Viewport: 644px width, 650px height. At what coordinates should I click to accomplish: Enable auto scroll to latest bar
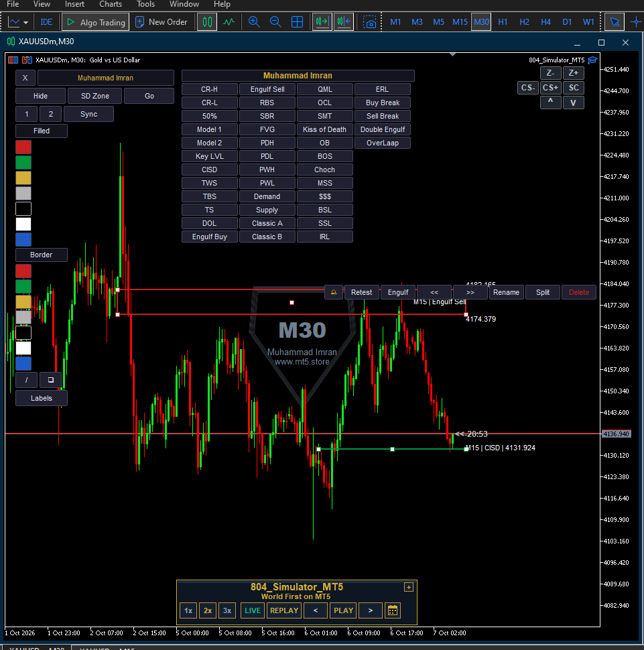coord(322,22)
